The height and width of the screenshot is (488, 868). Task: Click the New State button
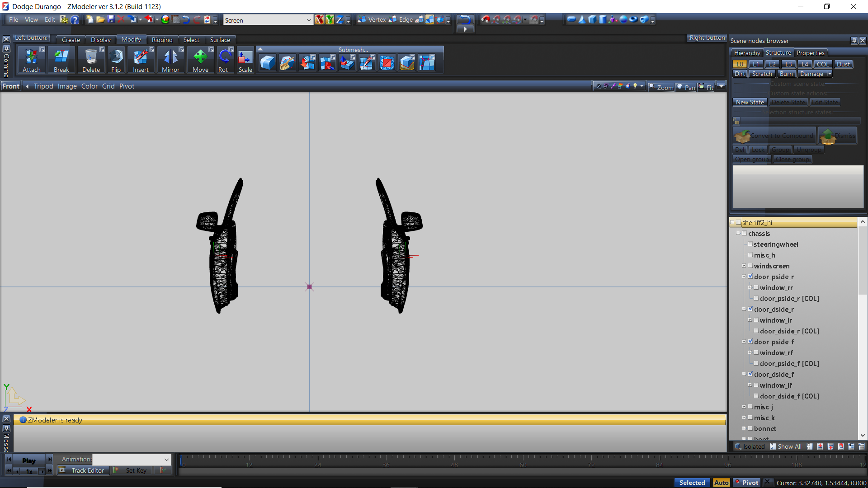click(750, 103)
